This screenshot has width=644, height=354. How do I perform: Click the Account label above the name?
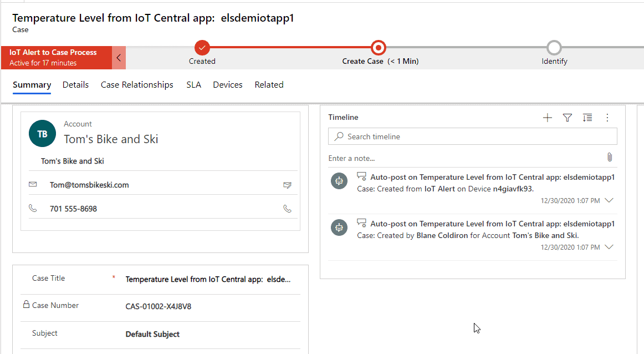pyautogui.click(x=78, y=124)
